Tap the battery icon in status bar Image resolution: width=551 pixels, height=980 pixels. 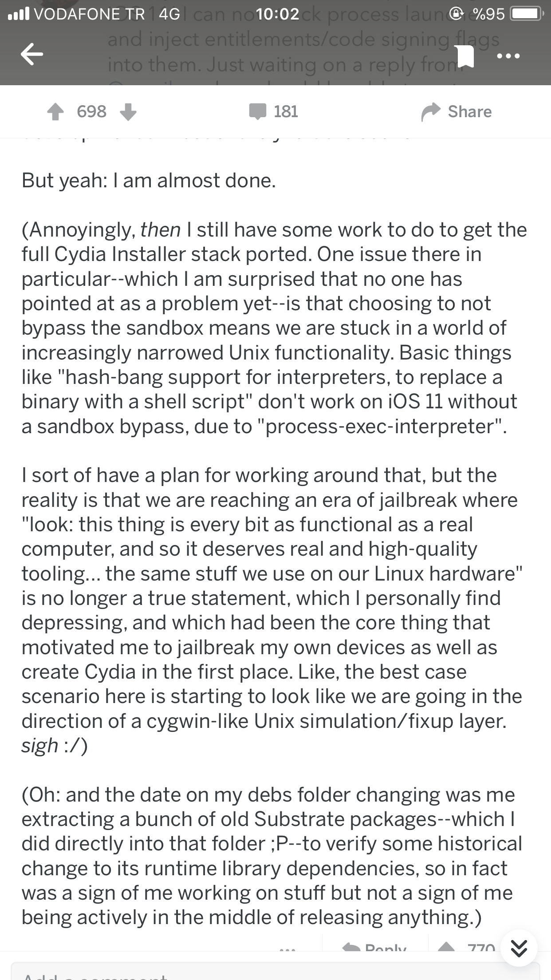527,14
